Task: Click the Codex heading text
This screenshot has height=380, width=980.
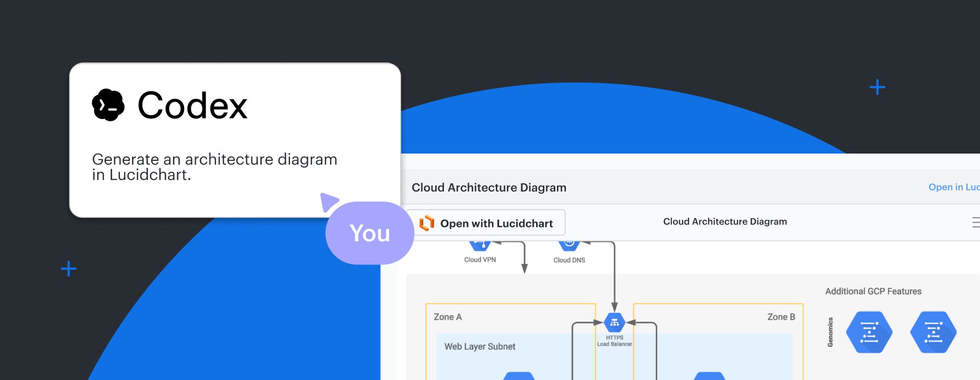Action: point(193,106)
